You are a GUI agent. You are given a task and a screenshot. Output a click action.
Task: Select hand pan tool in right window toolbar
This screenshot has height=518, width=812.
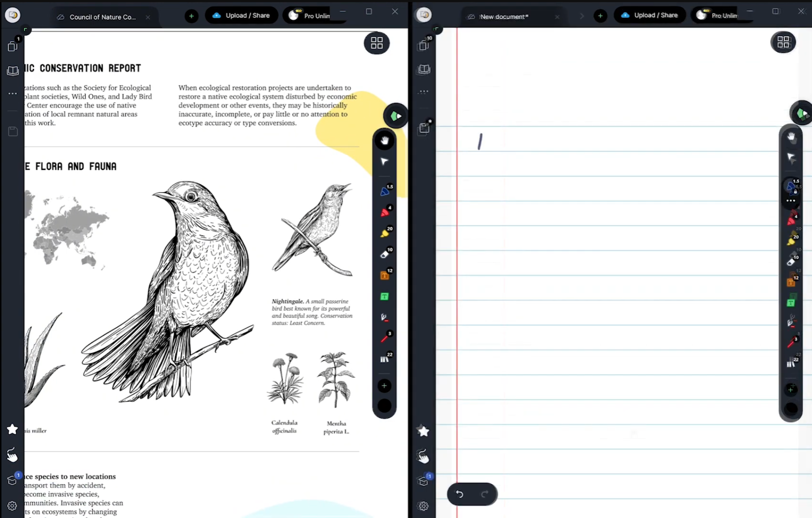[791, 136]
